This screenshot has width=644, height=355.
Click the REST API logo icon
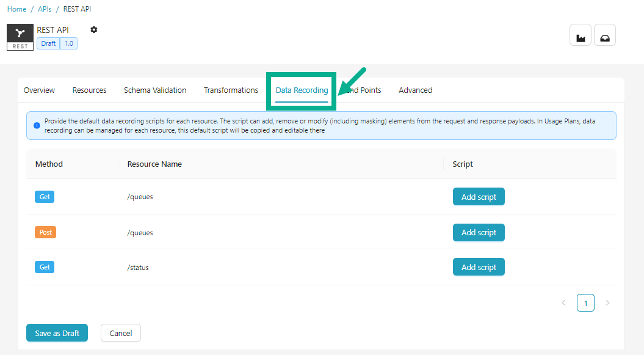tap(20, 37)
